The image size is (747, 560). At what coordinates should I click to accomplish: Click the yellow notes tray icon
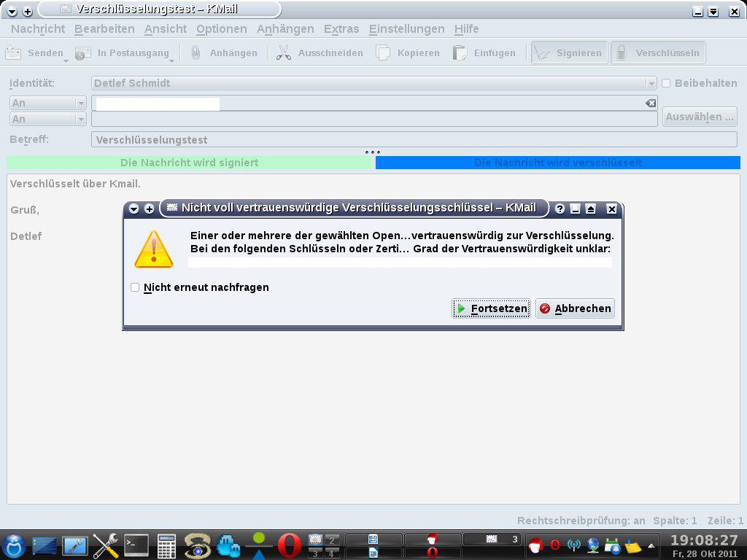coord(632,545)
